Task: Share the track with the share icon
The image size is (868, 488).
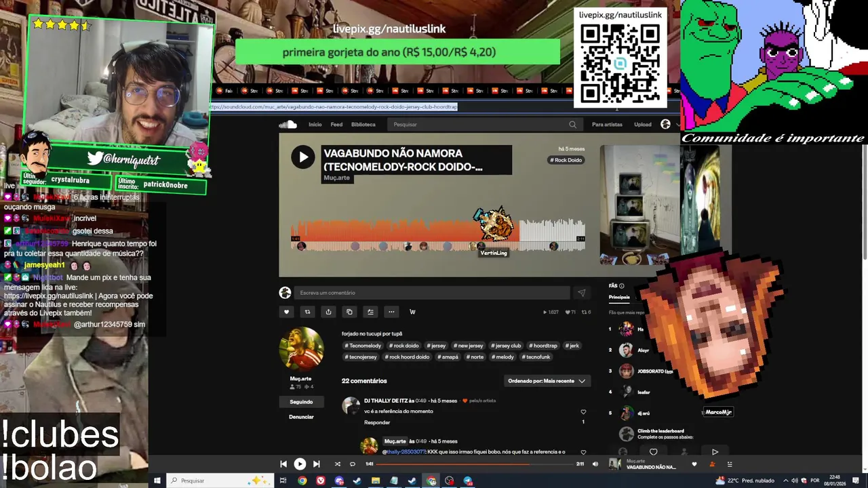Action: tap(328, 312)
